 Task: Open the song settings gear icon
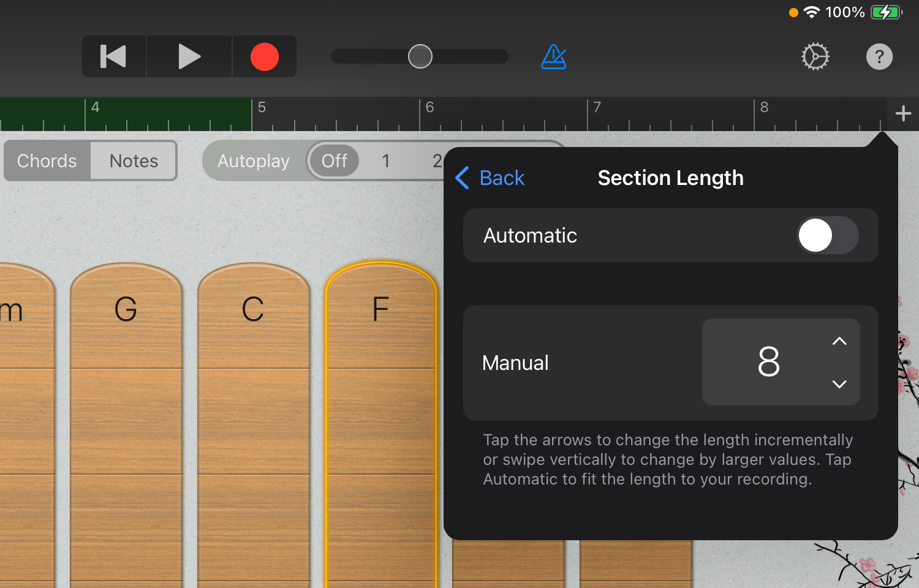click(x=815, y=57)
